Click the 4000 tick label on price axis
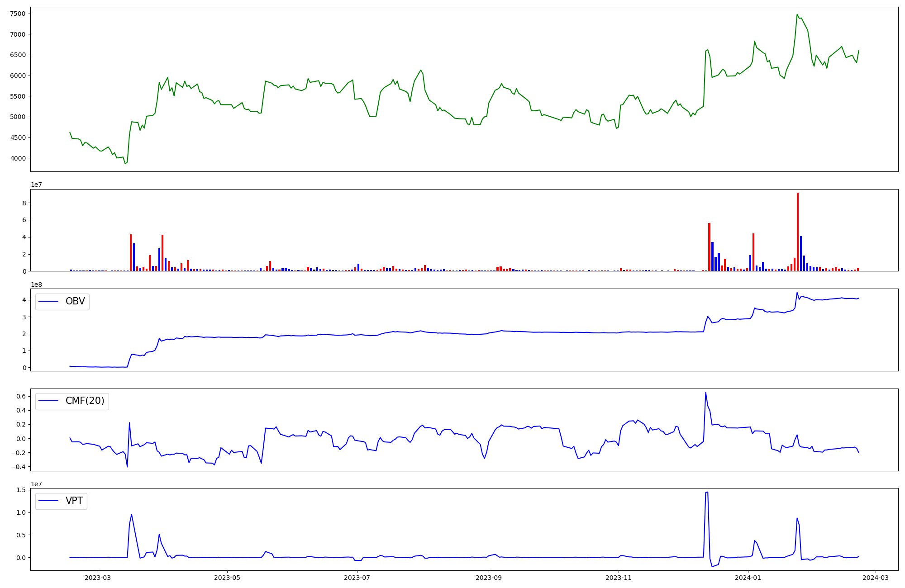This screenshot has height=588, width=905. click(17, 158)
